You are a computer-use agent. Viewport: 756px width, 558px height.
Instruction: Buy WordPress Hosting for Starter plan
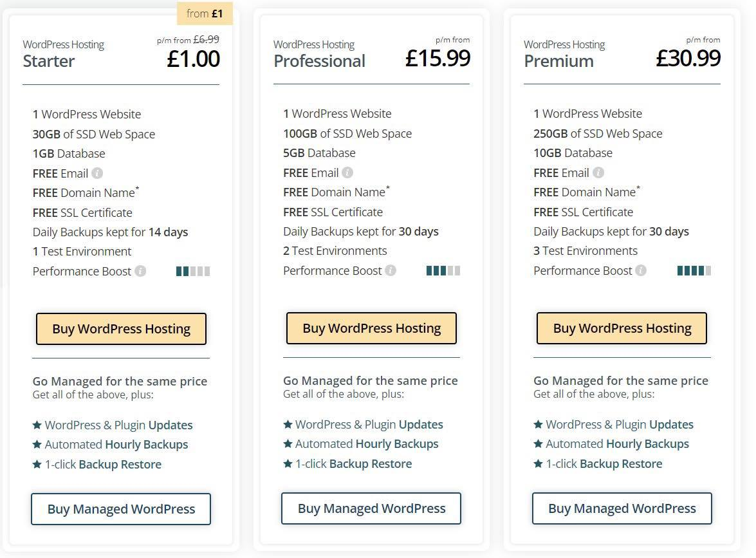121,329
